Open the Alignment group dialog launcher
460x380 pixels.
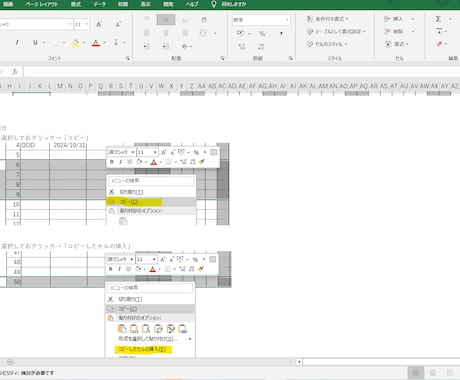pos(222,58)
